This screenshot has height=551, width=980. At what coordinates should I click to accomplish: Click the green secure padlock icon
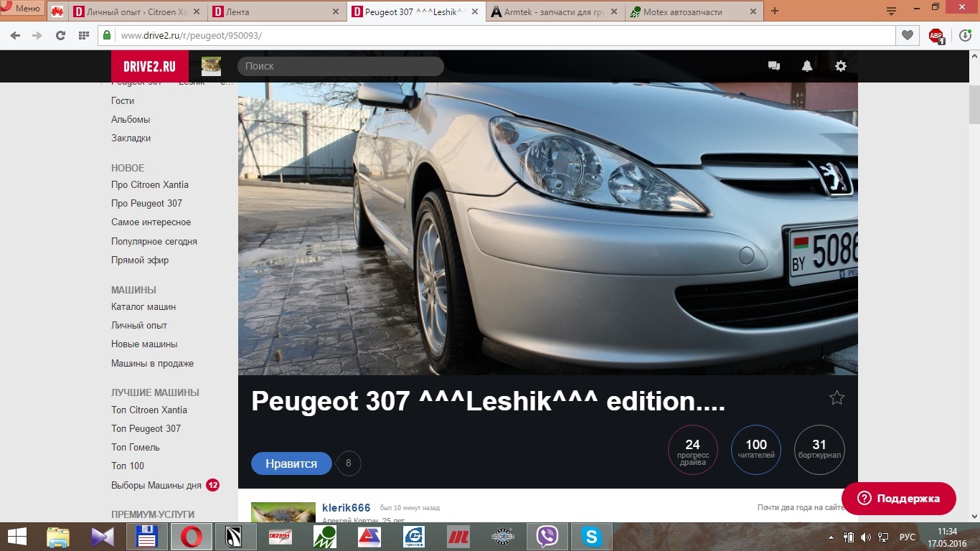click(108, 35)
